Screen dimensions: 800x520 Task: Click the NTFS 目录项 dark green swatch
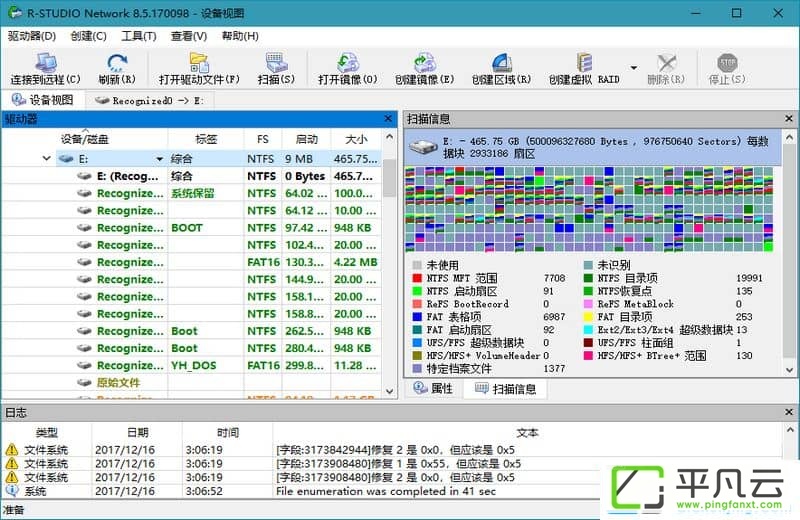pos(588,278)
